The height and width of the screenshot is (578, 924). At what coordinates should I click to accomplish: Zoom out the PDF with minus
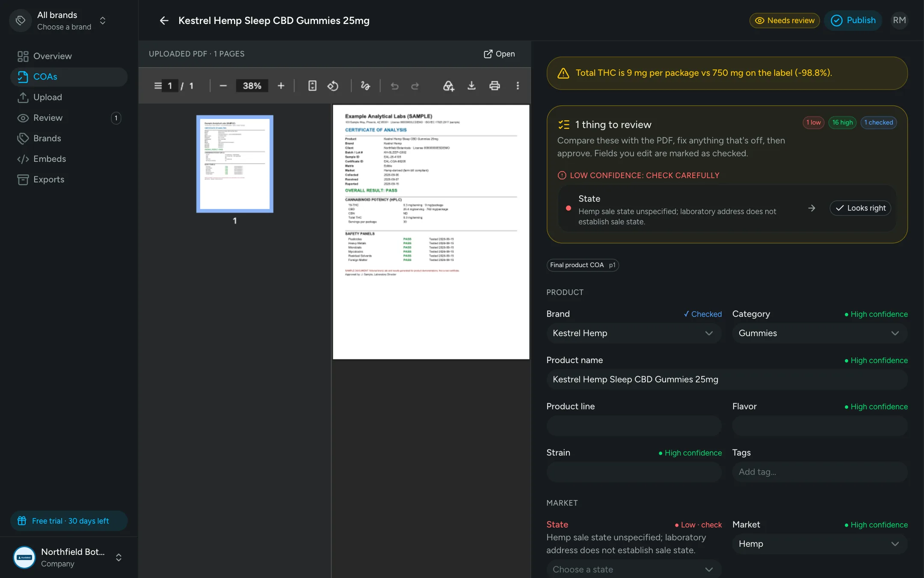[223, 86]
